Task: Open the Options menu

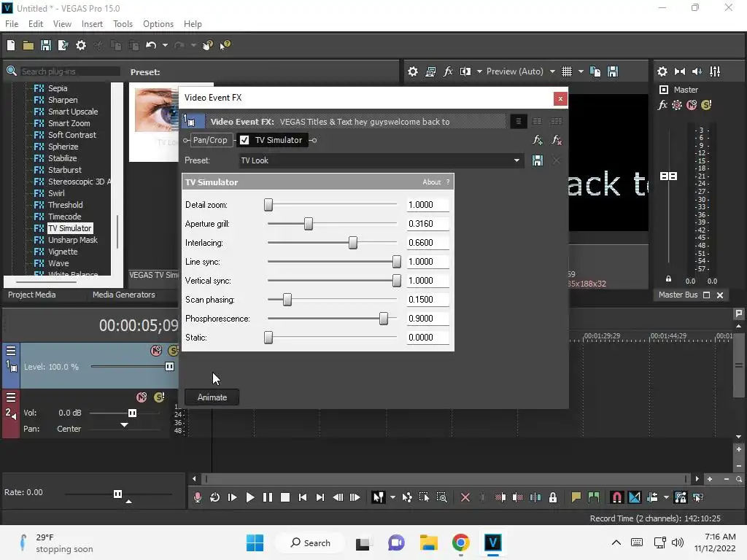Action: [158, 24]
